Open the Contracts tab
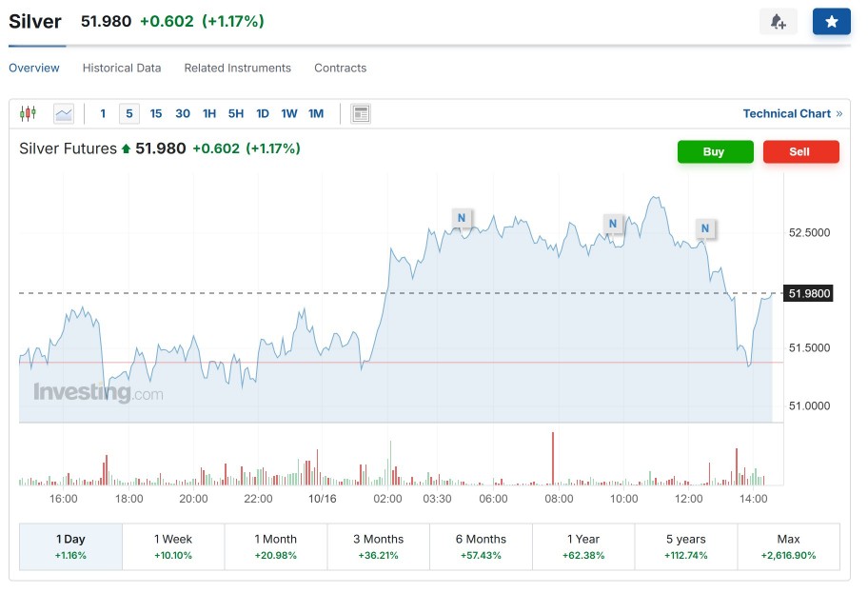The image size is (868, 593). pos(340,68)
